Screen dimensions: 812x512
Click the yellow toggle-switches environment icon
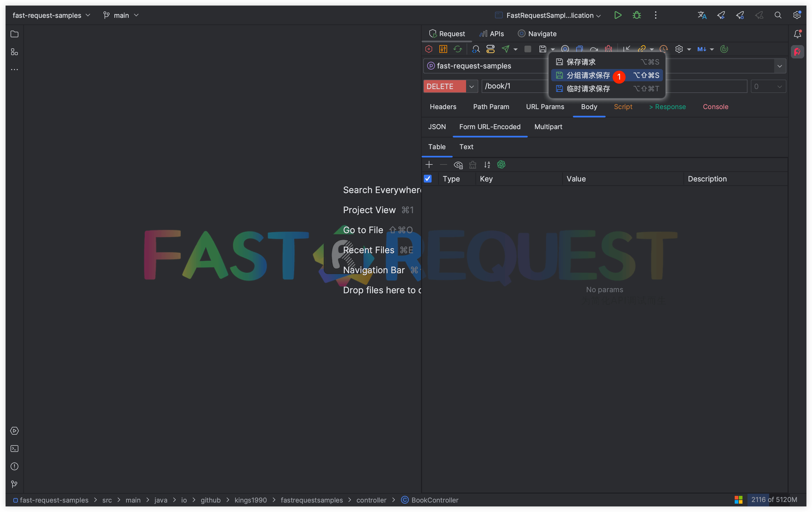click(490, 49)
